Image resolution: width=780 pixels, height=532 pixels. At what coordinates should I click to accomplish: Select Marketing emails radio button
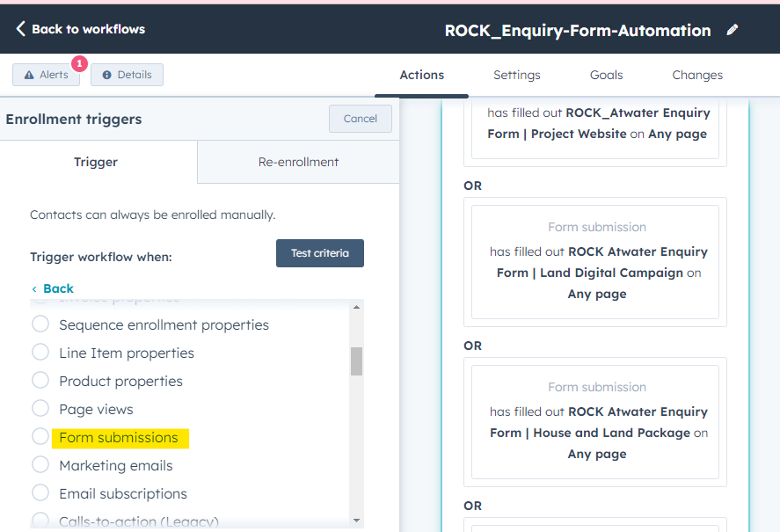(40, 464)
